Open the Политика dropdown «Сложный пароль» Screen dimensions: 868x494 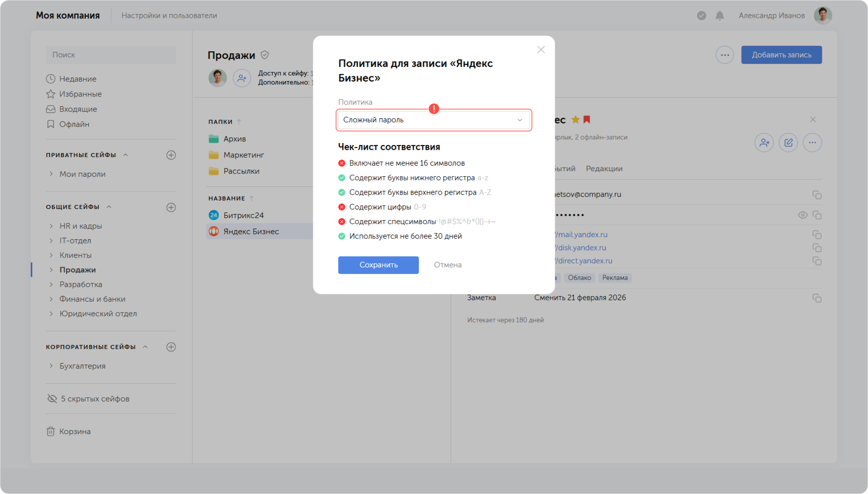click(x=434, y=120)
